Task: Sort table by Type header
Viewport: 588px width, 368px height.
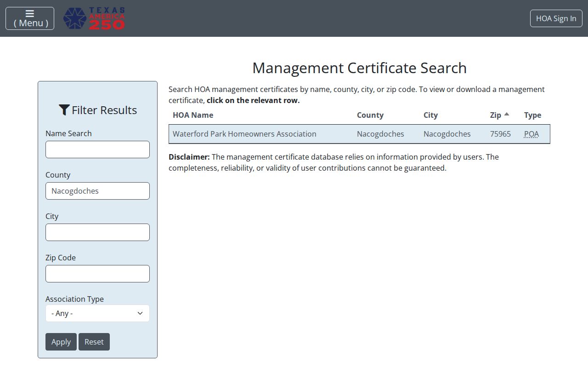Action: click(532, 115)
